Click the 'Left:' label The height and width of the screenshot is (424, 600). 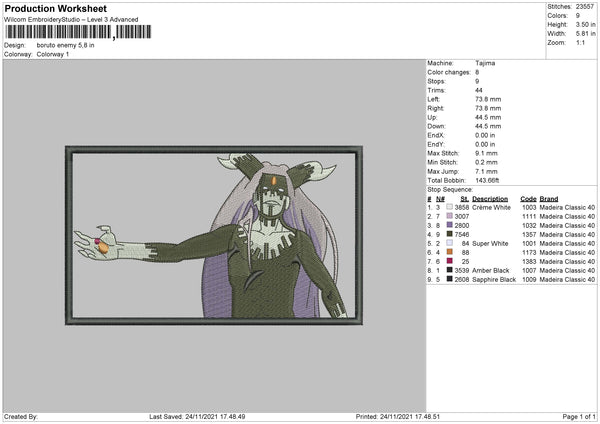tap(433, 99)
